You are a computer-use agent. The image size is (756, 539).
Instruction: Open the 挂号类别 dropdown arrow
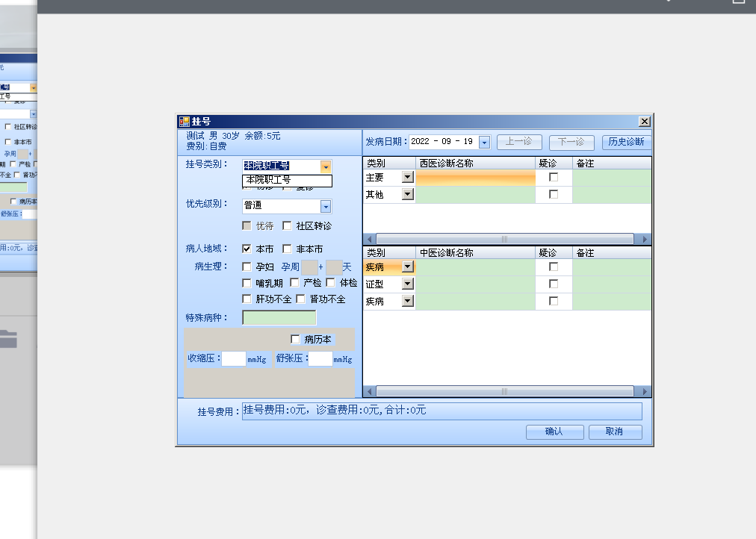click(326, 166)
